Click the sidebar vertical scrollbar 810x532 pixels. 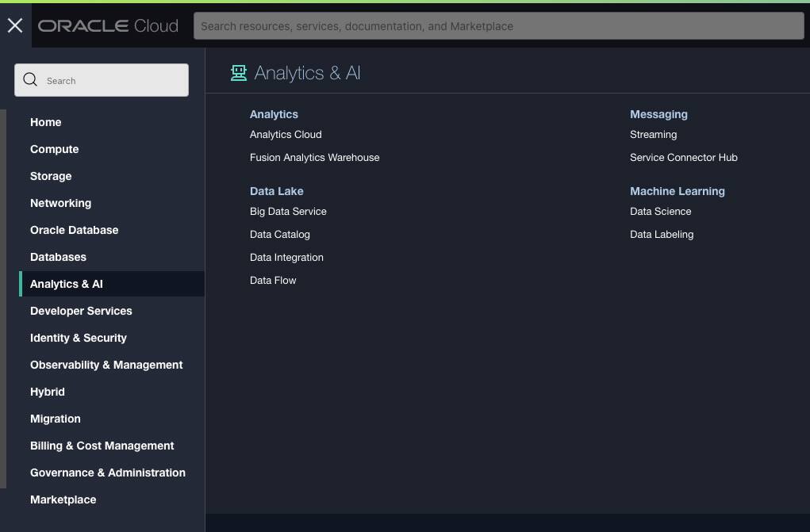point(3,299)
